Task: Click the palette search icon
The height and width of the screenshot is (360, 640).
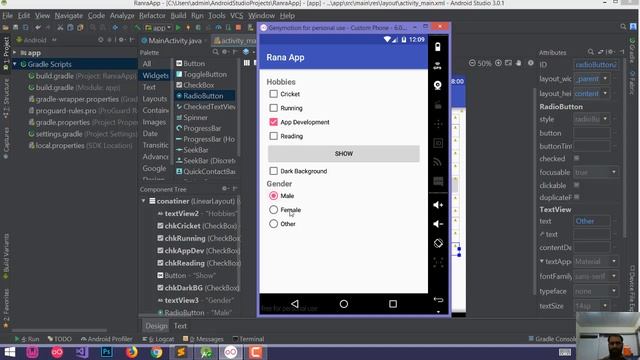Action: coord(215,52)
